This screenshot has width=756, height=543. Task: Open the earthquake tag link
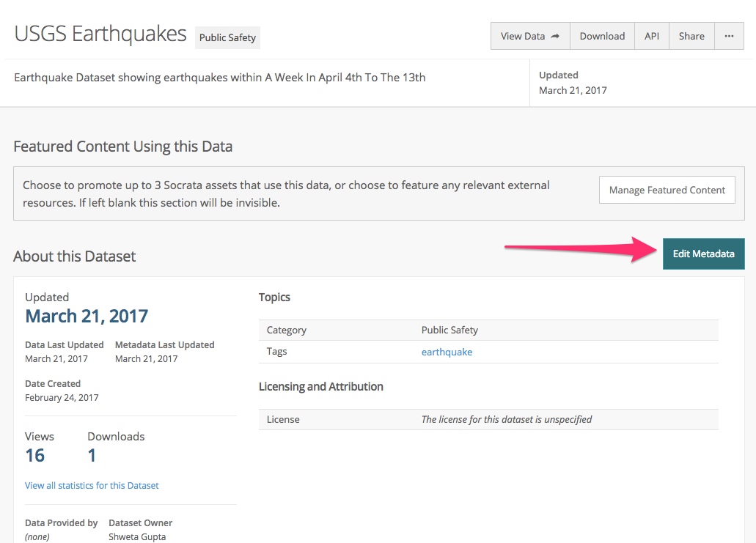pyautogui.click(x=447, y=352)
